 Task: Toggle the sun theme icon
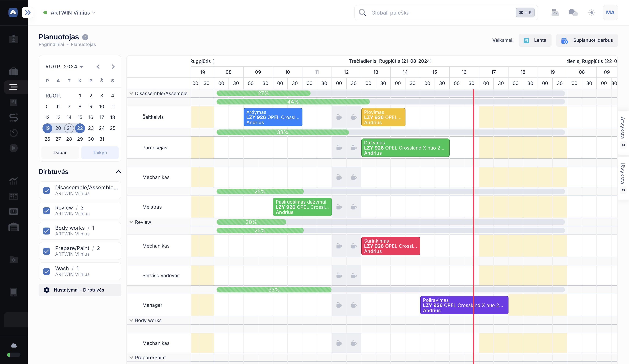coord(591,13)
